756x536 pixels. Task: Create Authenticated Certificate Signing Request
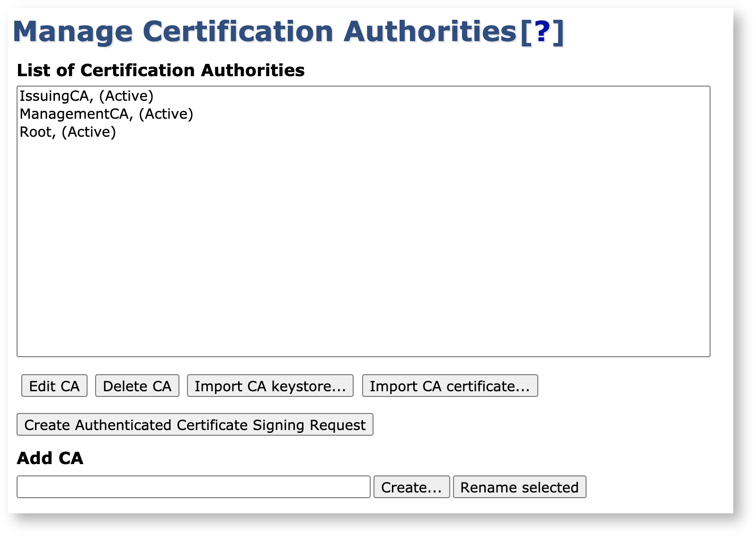pyautogui.click(x=195, y=425)
